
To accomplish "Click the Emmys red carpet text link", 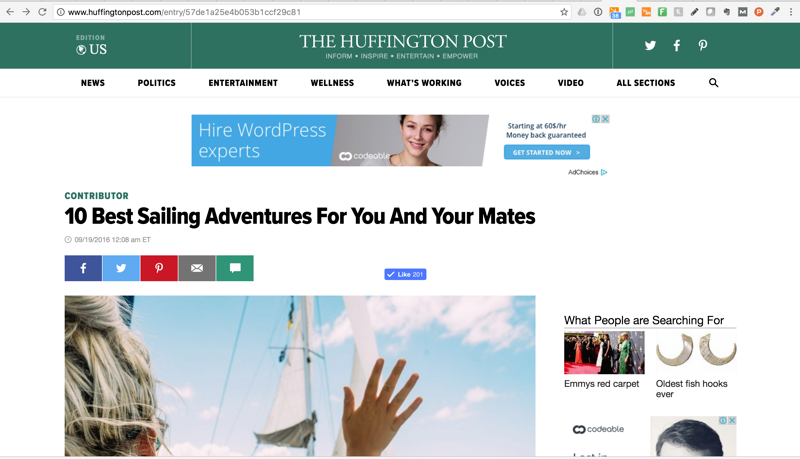I will (602, 384).
